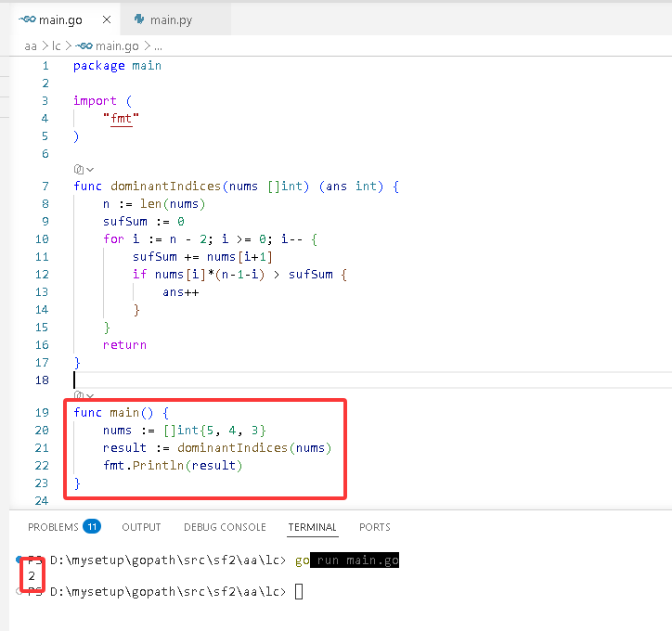Click the 'go run main.go' command in terminal
Image resolution: width=672 pixels, height=631 pixels.
coord(347,560)
